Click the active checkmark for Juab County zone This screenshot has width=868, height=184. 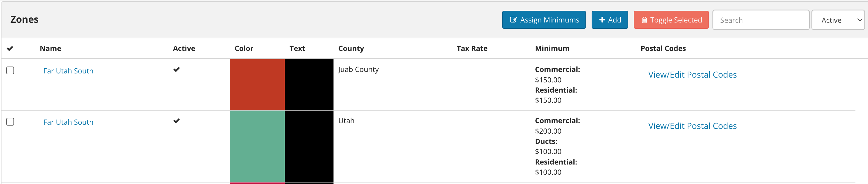click(176, 70)
